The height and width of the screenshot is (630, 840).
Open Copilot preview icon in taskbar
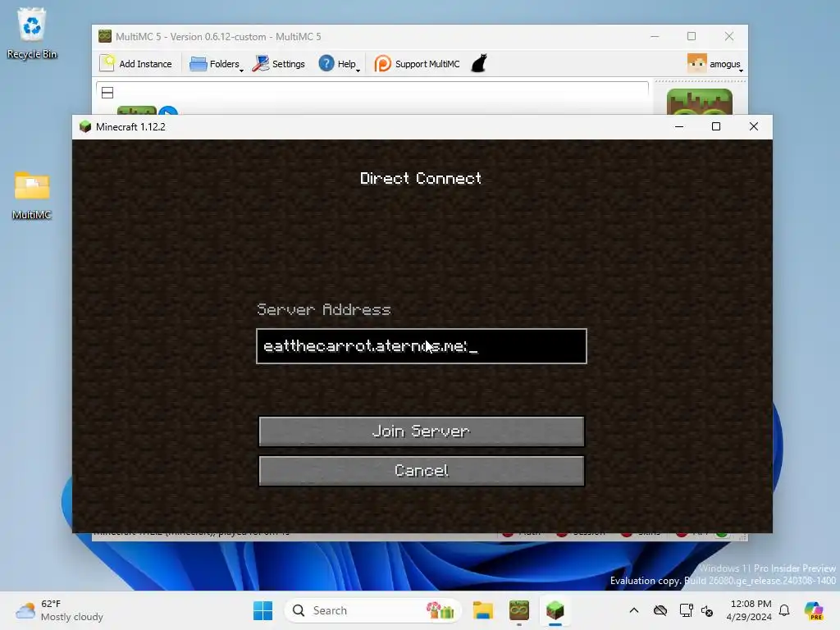pos(814,610)
